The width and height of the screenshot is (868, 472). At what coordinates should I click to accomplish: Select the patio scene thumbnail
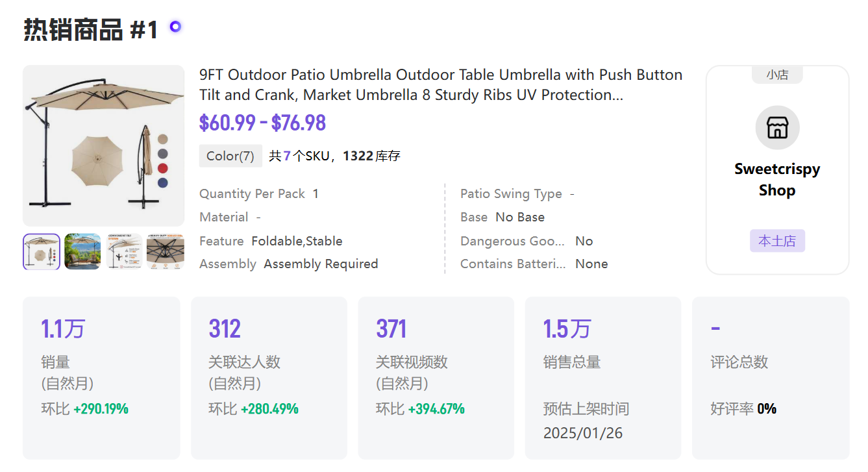pos(82,252)
